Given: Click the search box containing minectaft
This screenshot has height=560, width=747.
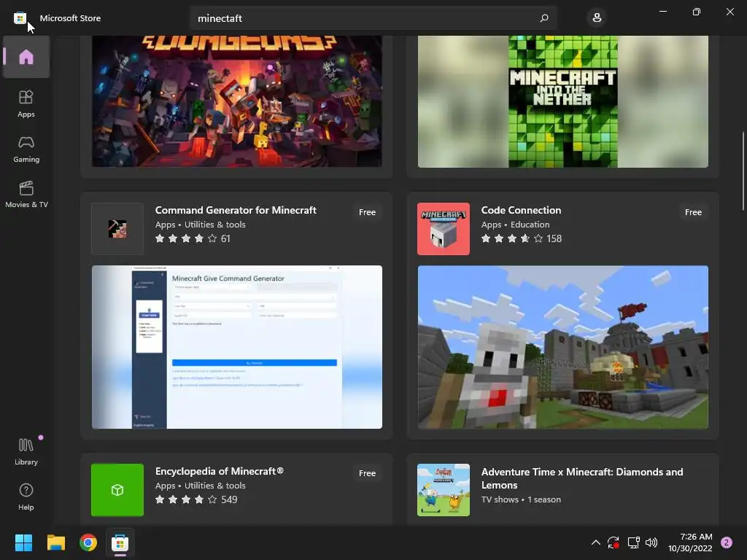Looking at the screenshot, I should 373,18.
